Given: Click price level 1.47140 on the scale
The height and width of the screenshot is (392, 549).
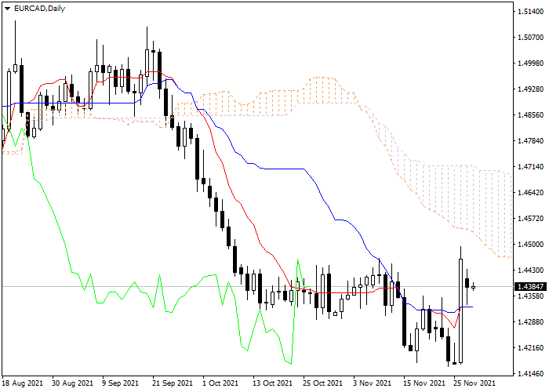Looking at the screenshot, I should pyautogui.click(x=531, y=167).
